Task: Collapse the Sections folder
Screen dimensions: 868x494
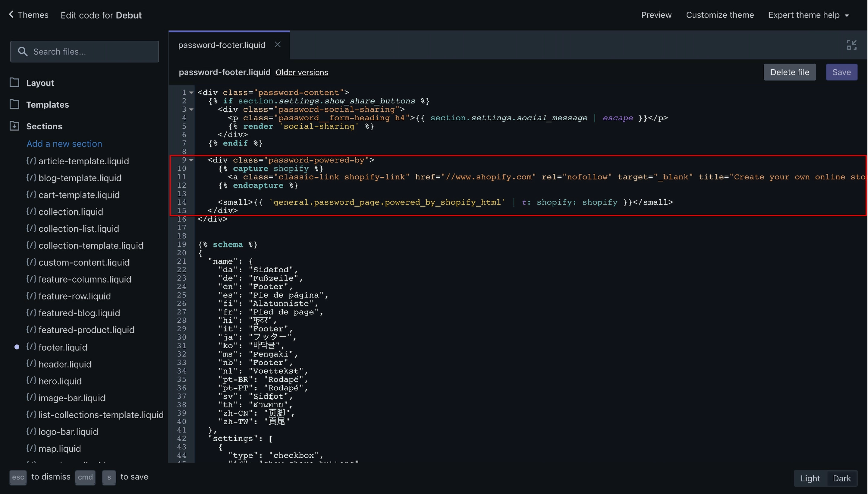Action: (x=44, y=126)
